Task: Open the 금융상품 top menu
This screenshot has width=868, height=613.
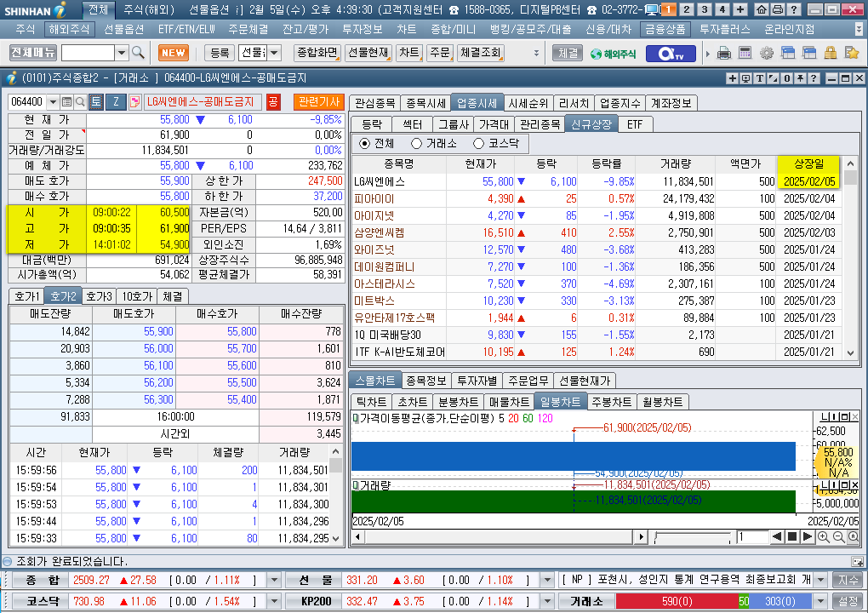Action: point(665,29)
